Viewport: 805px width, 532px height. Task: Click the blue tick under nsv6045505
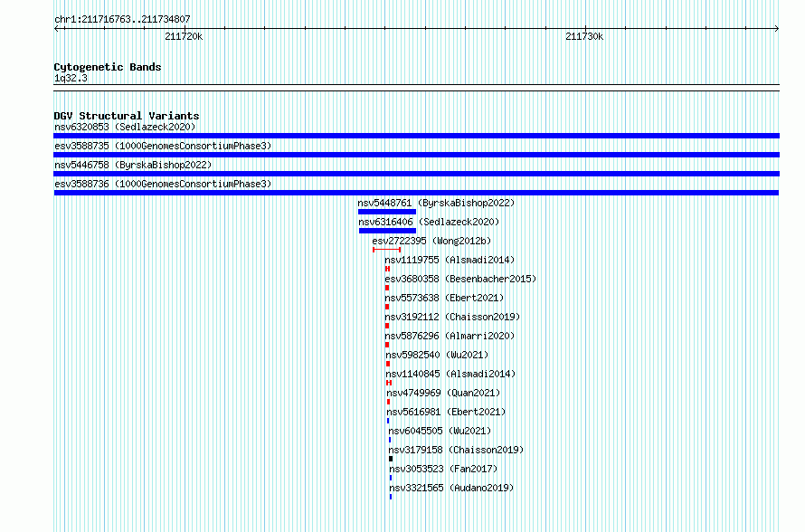pos(390,440)
